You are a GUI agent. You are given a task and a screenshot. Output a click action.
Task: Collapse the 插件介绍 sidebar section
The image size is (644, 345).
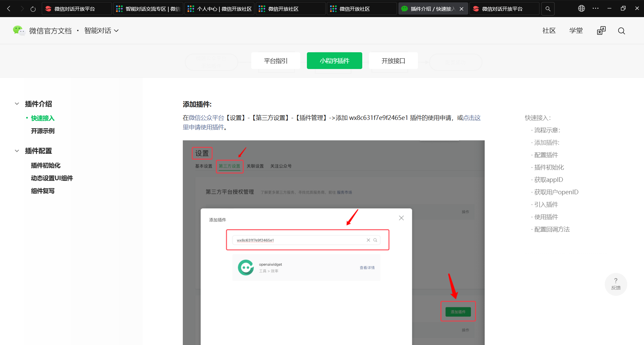click(x=17, y=104)
